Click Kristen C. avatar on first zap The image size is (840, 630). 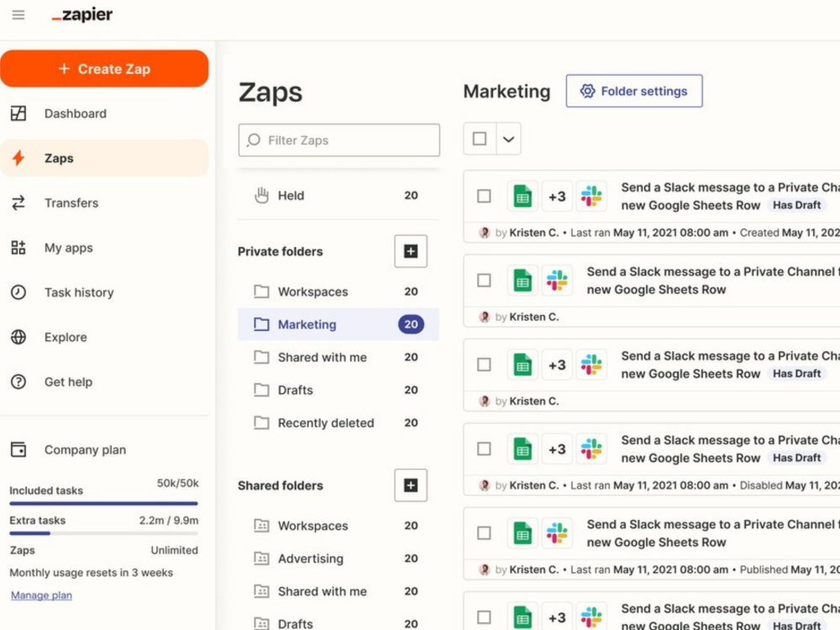(x=485, y=233)
